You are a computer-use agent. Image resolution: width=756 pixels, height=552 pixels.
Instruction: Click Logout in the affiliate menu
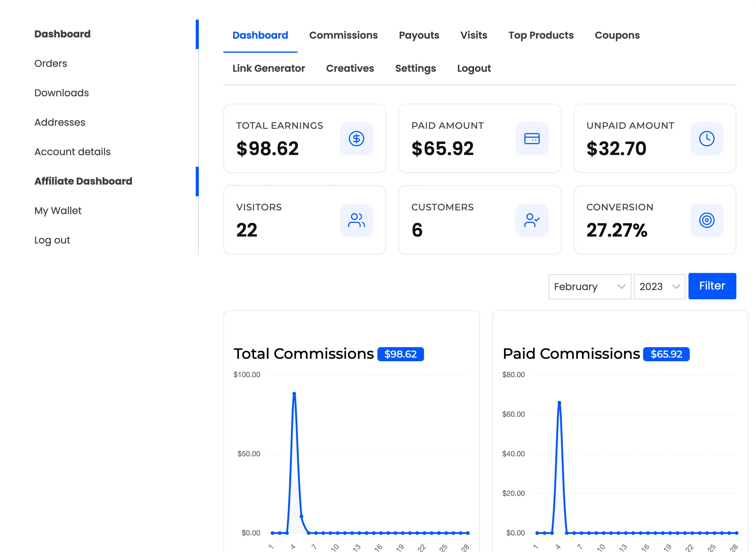pyautogui.click(x=474, y=68)
